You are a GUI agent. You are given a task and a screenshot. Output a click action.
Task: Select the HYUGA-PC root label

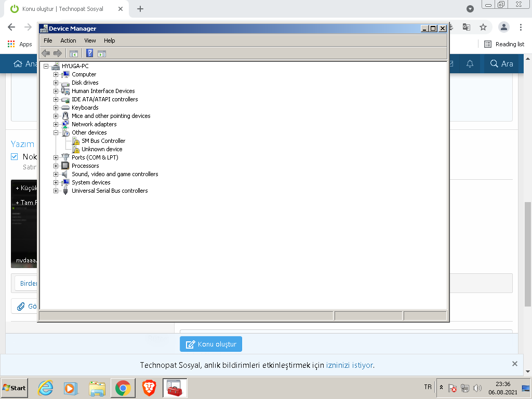click(x=75, y=66)
